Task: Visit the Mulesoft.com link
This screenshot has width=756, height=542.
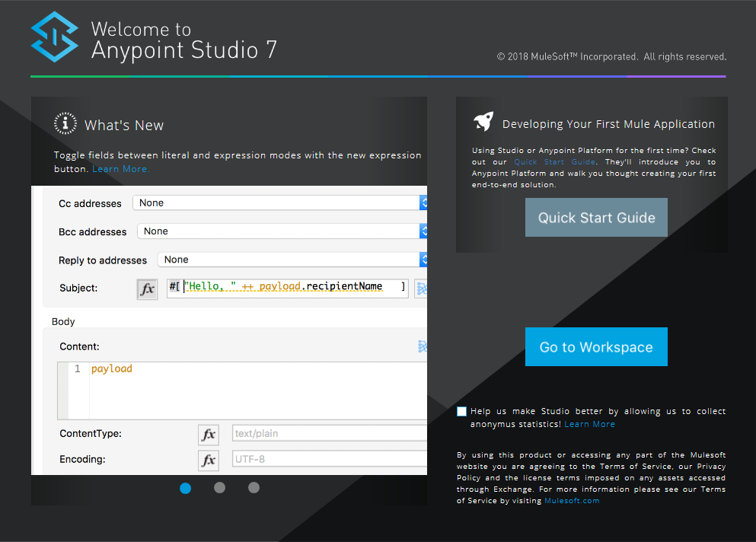Action: click(x=572, y=501)
